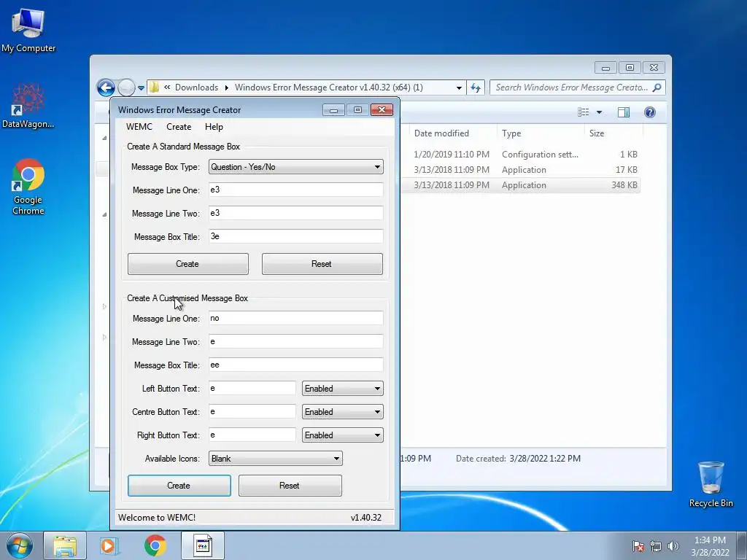Screen dimensions: 747x560
Task: Select the Configuration settings file row
Action: coord(520,155)
